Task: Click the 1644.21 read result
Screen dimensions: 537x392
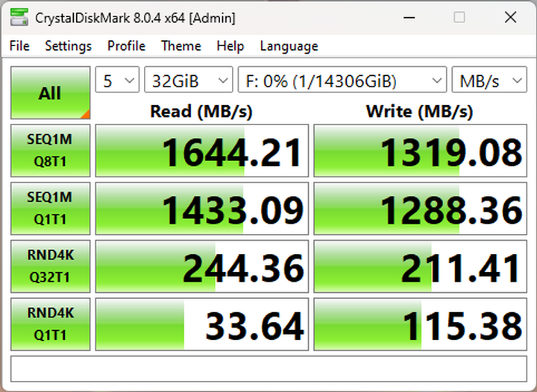Action: click(201, 151)
